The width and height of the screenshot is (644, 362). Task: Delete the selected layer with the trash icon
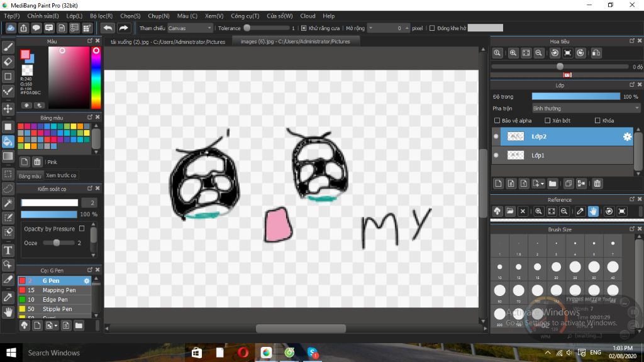(x=597, y=184)
